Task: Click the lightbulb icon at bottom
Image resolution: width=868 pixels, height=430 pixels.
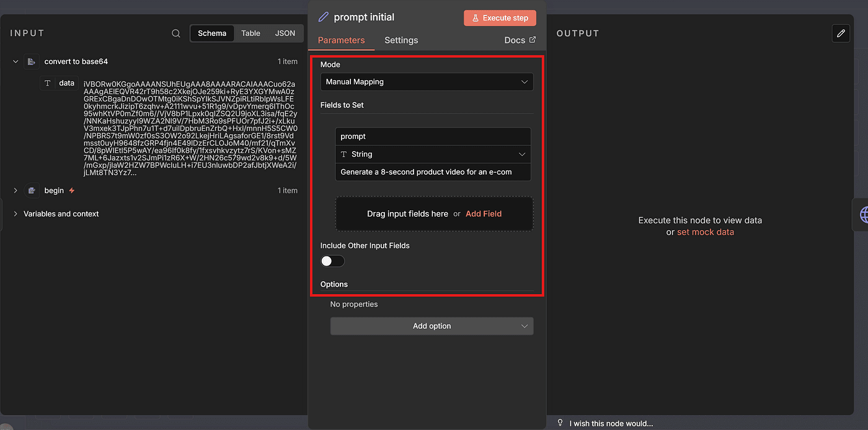Action: click(x=560, y=423)
